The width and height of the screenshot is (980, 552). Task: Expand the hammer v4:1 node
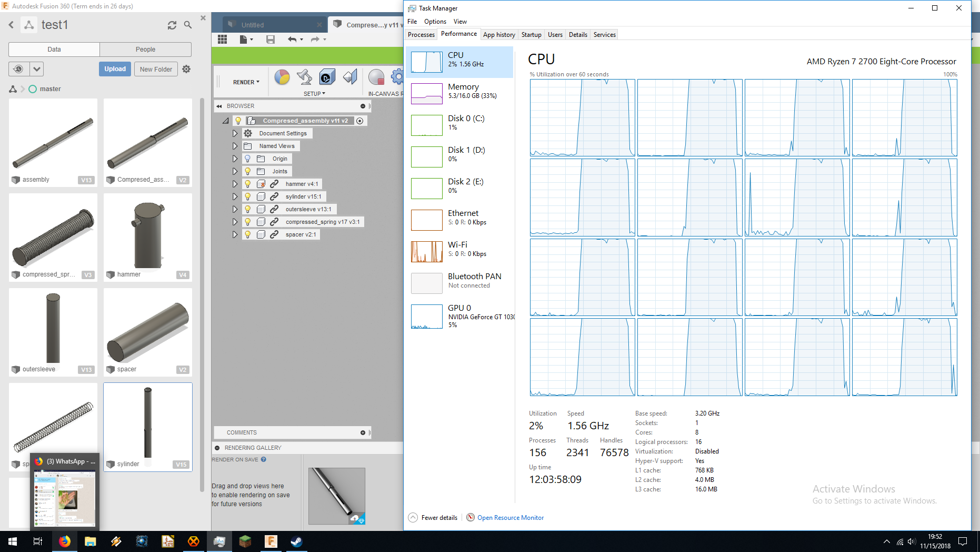pyautogui.click(x=235, y=184)
